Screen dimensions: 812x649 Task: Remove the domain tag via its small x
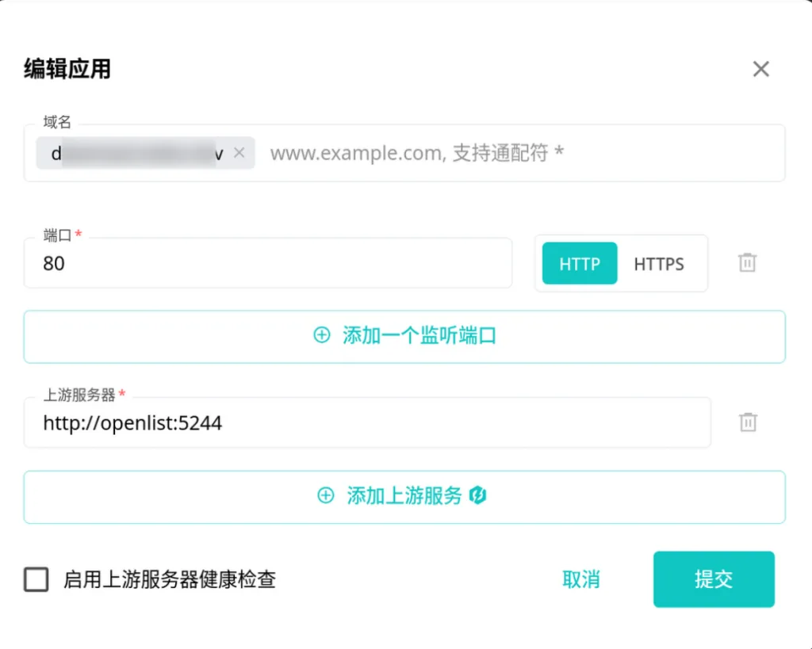239,153
